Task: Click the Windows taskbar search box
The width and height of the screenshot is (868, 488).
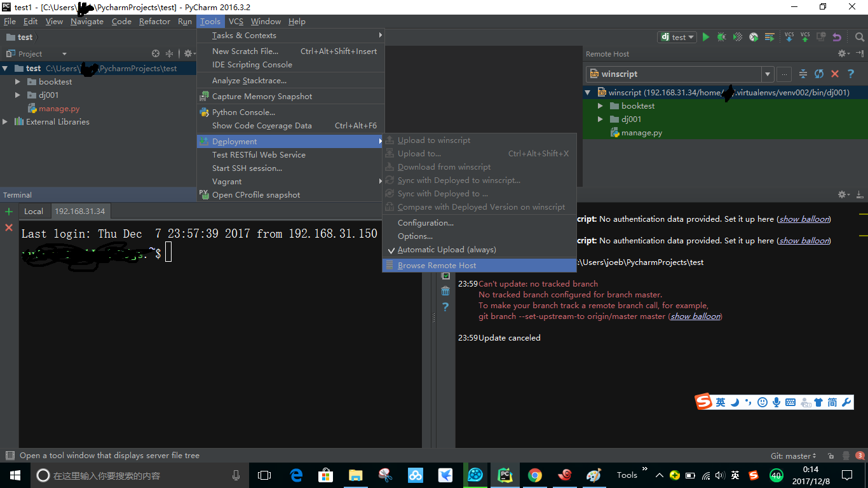Action: click(139, 475)
